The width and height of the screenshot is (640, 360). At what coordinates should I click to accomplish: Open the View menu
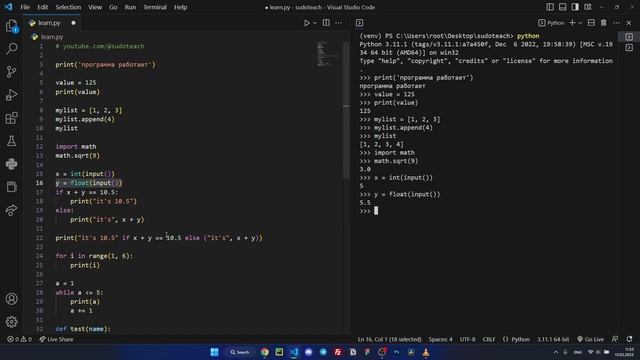click(95, 7)
